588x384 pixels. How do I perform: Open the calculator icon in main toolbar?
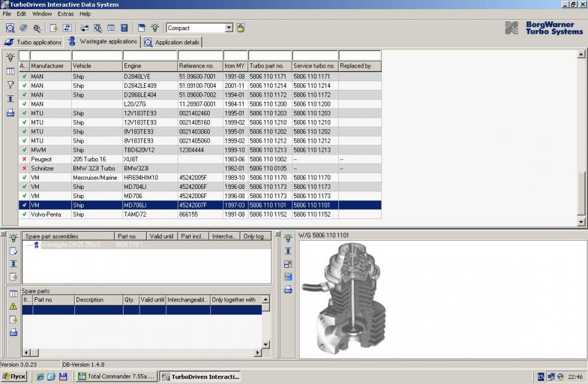click(x=124, y=28)
